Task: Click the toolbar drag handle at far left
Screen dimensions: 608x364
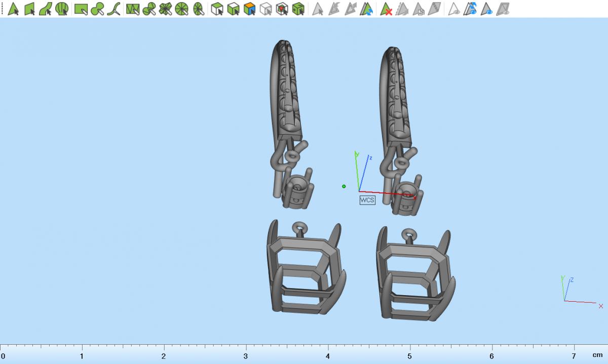Action: pyautogui.click(x=2, y=9)
